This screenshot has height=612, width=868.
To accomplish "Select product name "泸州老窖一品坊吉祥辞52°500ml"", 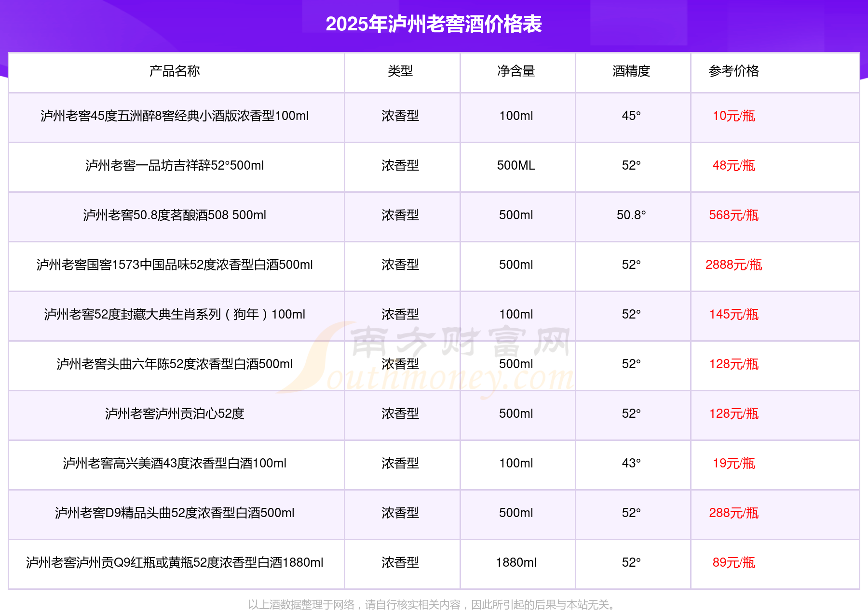I will (x=175, y=165).
